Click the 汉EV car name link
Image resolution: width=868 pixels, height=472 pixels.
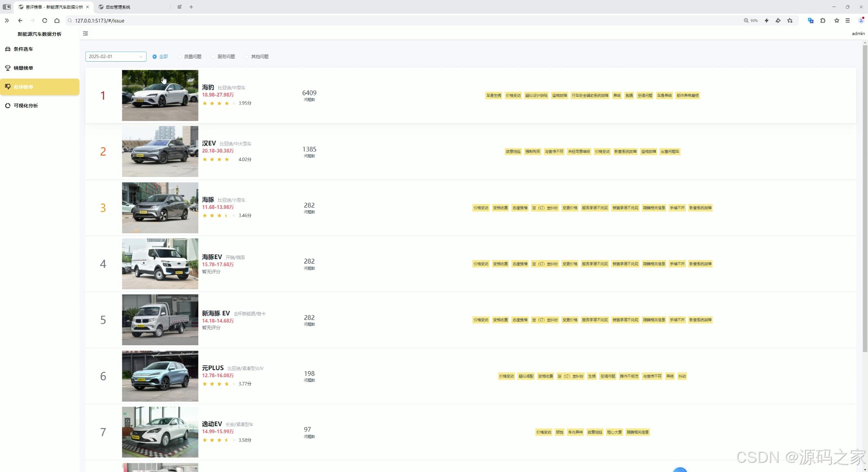click(x=209, y=143)
